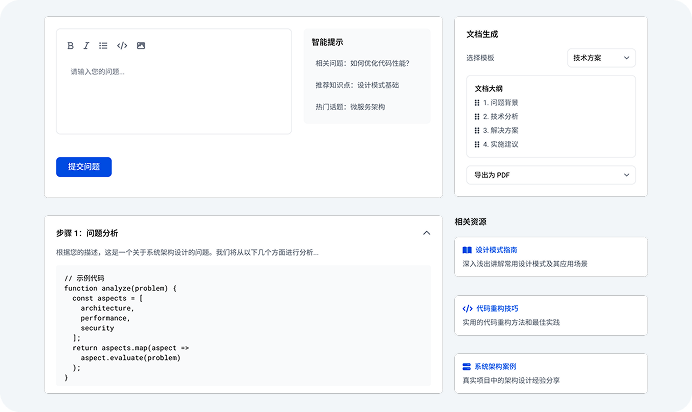
Task: Click the 智能提示 panel title
Action: pos(327,42)
